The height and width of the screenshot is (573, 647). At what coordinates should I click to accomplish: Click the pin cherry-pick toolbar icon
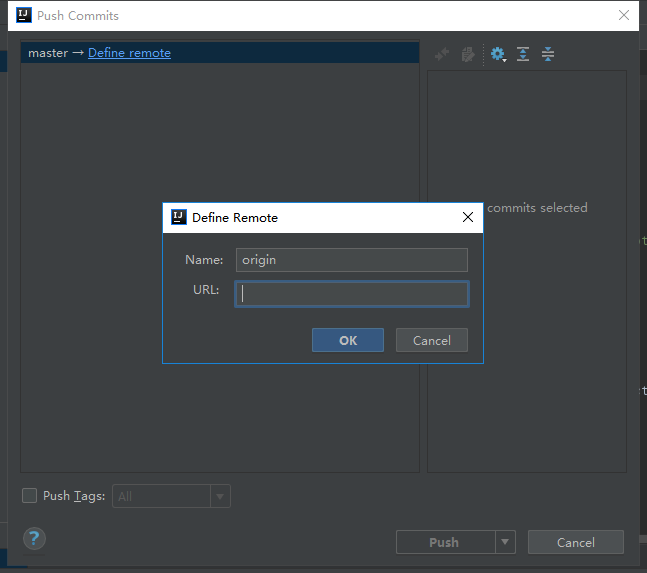442,54
